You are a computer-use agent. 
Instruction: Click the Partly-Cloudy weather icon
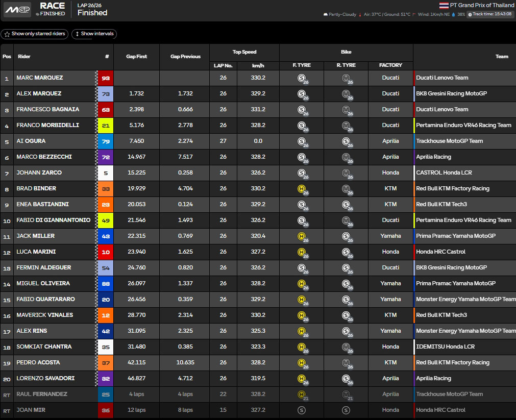coord(326,14)
